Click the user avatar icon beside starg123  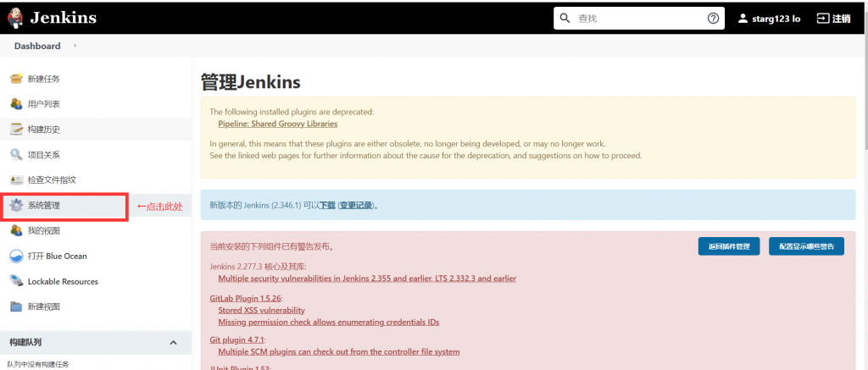point(743,19)
